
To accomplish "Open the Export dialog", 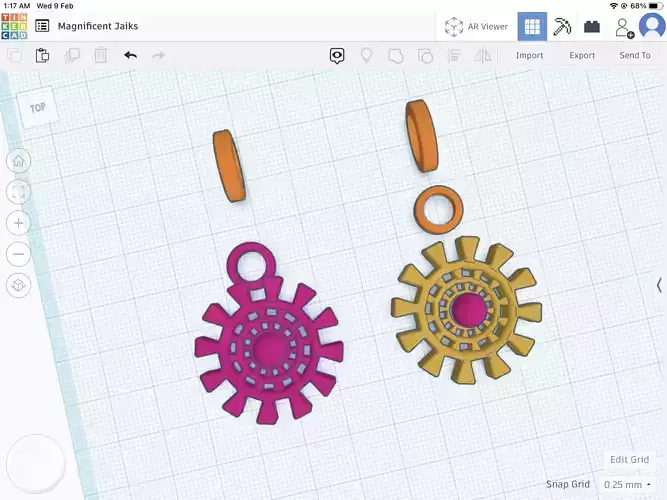I will pyautogui.click(x=582, y=55).
